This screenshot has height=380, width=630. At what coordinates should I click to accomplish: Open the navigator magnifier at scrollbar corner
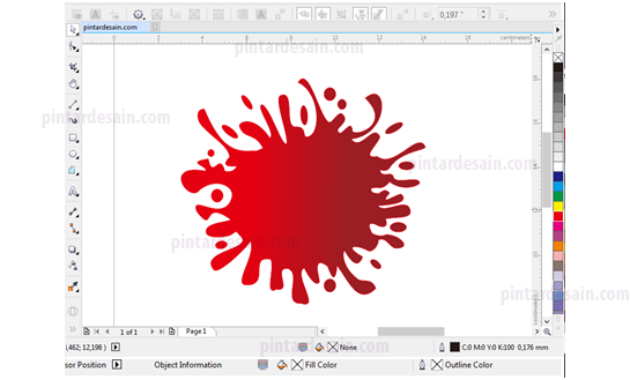point(547,332)
